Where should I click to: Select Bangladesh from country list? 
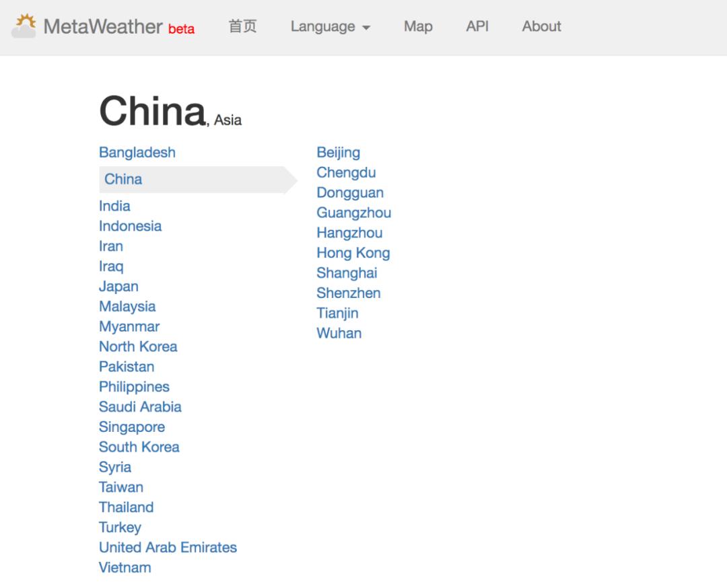coord(137,153)
